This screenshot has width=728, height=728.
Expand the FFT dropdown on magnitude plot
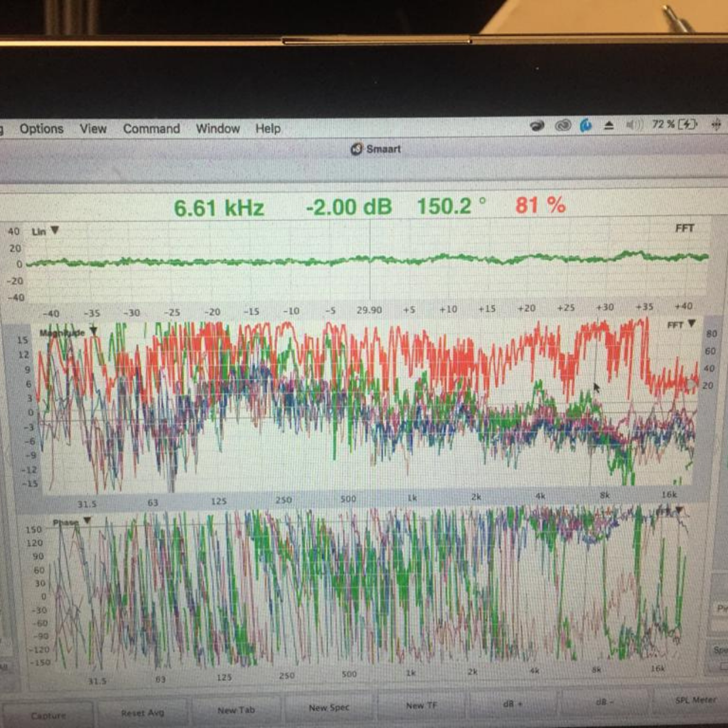tap(692, 324)
